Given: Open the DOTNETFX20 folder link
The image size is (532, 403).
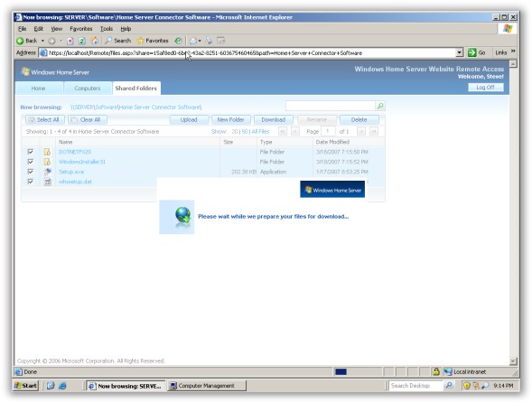Looking at the screenshot, I should click(75, 152).
